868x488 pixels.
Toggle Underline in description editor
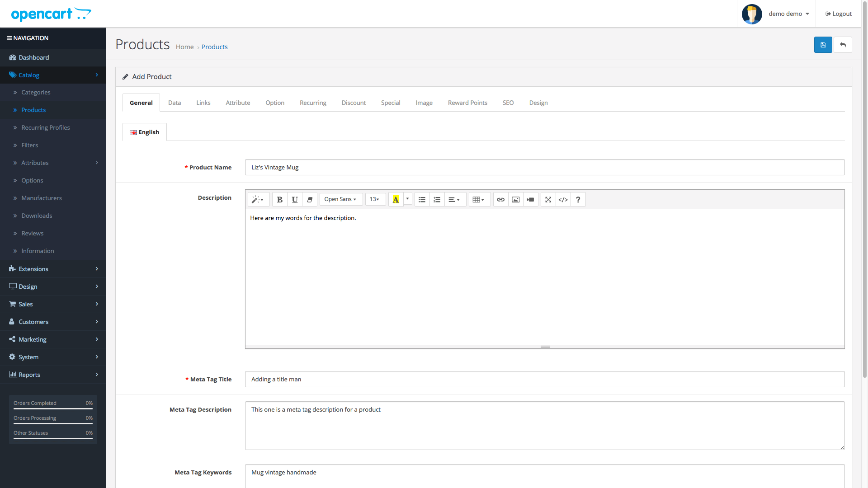coord(295,199)
